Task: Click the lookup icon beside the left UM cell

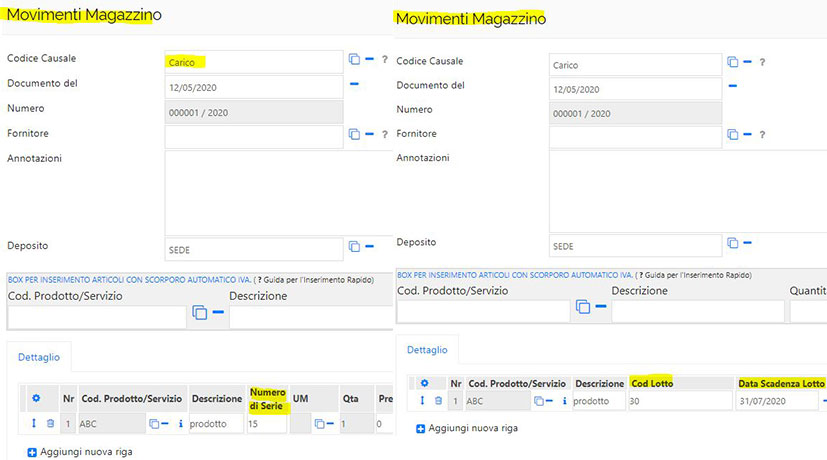Action: tap(320, 424)
